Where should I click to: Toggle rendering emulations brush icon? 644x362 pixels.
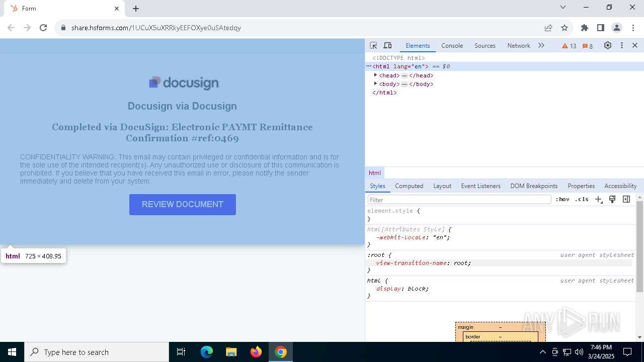pos(612,200)
